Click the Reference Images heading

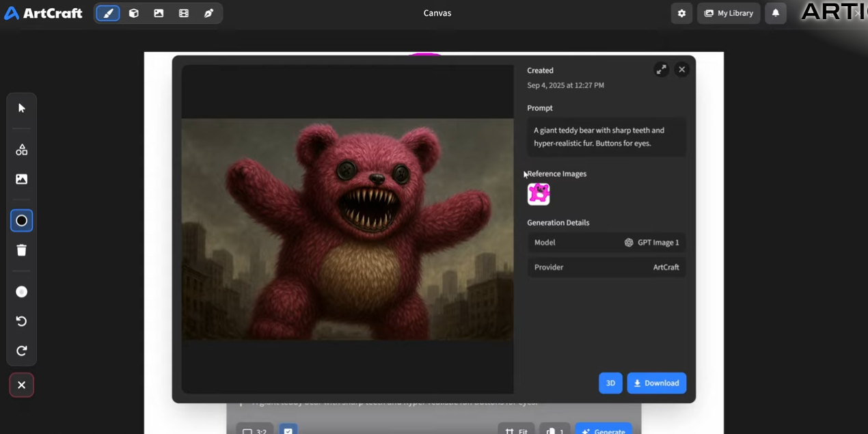(x=557, y=174)
